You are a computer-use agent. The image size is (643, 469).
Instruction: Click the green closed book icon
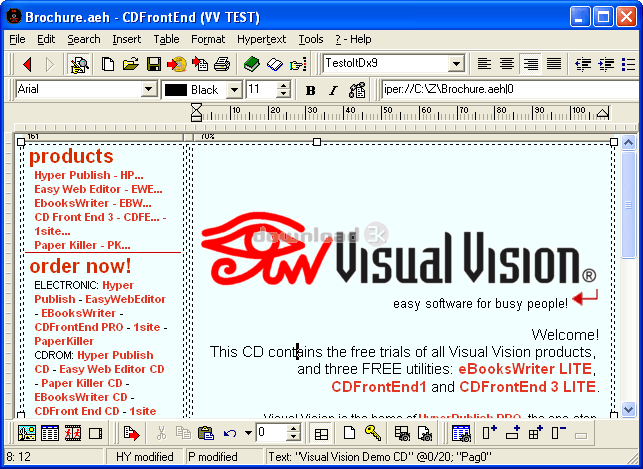(x=251, y=64)
